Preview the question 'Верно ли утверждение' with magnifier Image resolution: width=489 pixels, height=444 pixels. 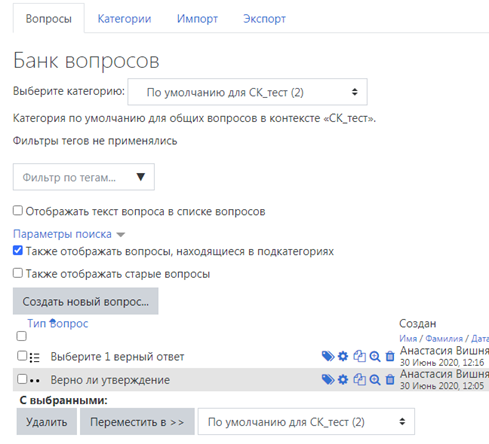pos(375,379)
